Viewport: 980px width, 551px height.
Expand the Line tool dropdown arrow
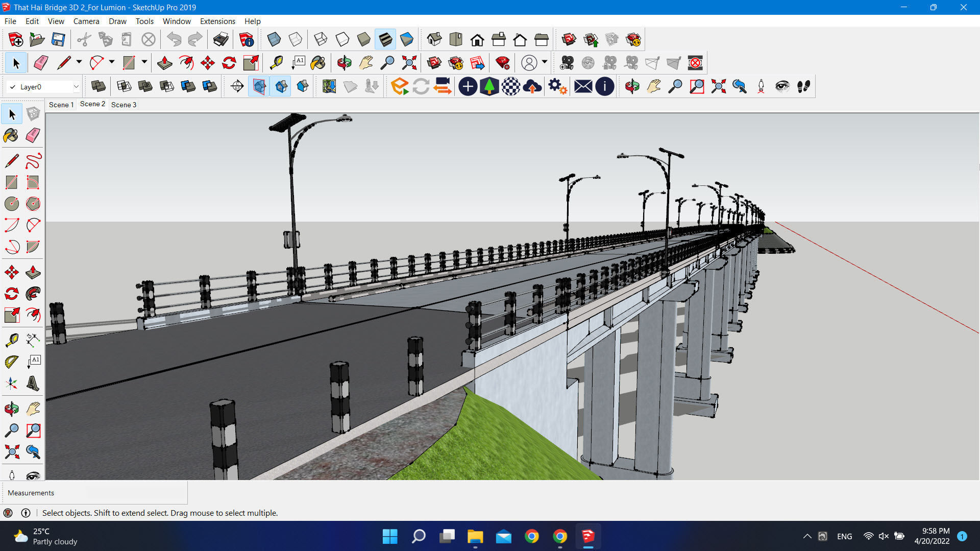click(79, 62)
